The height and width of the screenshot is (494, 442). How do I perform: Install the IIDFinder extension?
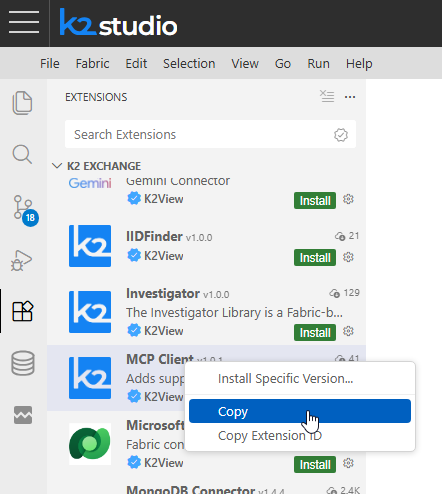pos(315,257)
